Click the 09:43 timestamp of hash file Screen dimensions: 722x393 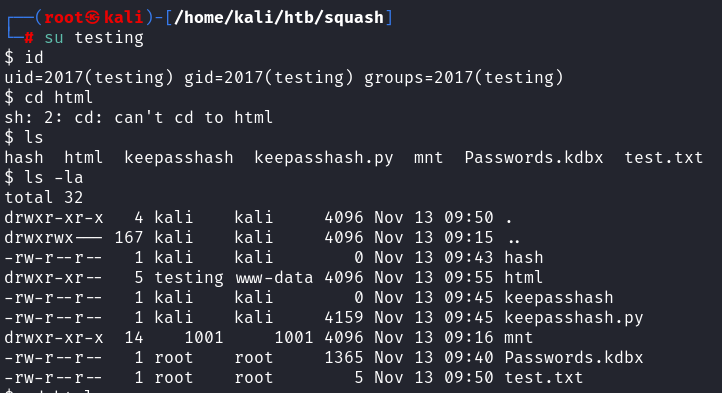[469, 258]
